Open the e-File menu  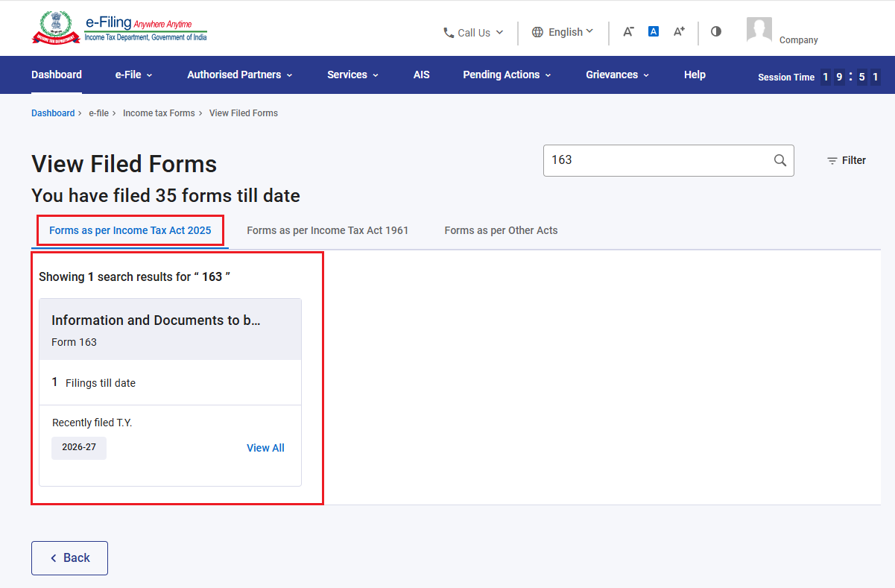pyautogui.click(x=133, y=75)
